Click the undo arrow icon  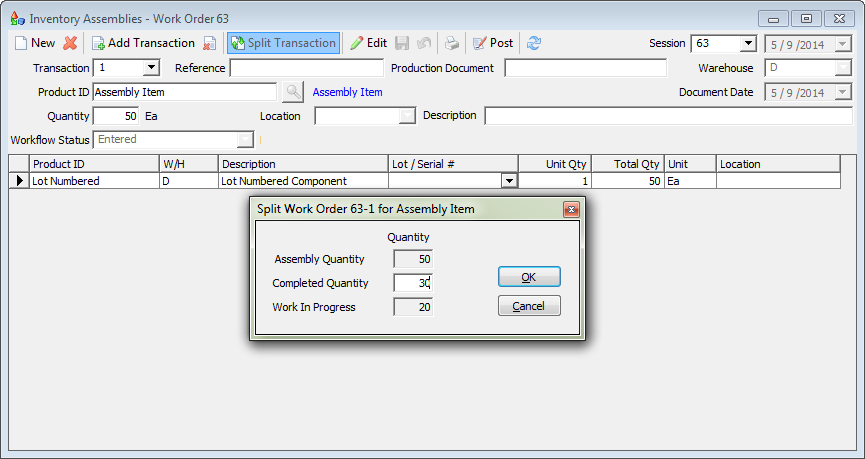pyautogui.click(x=424, y=43)
